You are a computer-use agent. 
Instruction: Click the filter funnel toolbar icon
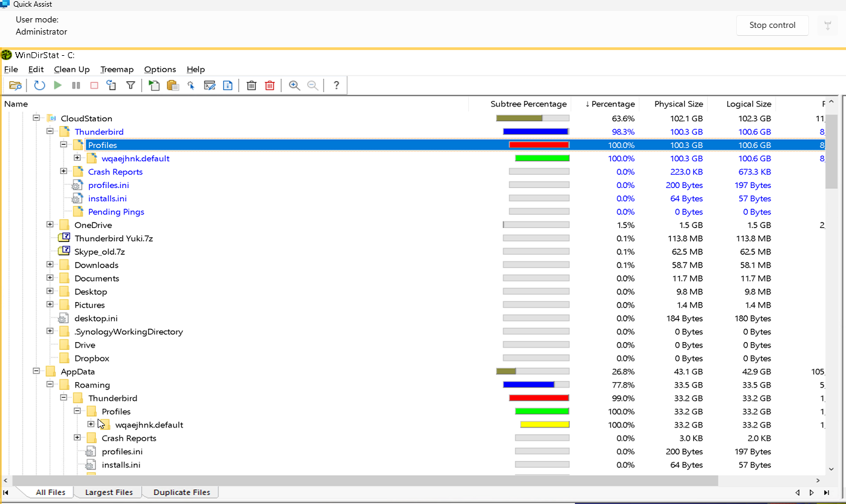(130, 86)
